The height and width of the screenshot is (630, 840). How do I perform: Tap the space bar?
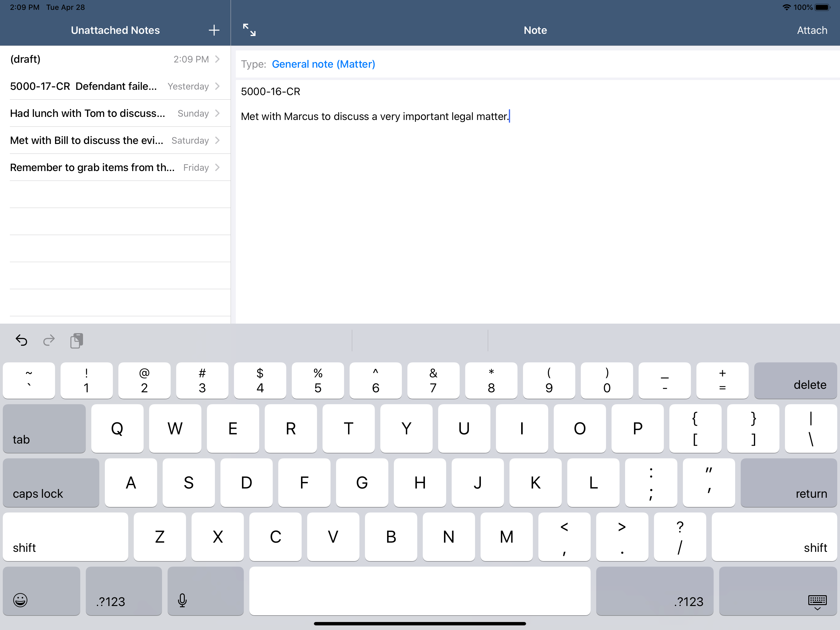pos(420,591)
